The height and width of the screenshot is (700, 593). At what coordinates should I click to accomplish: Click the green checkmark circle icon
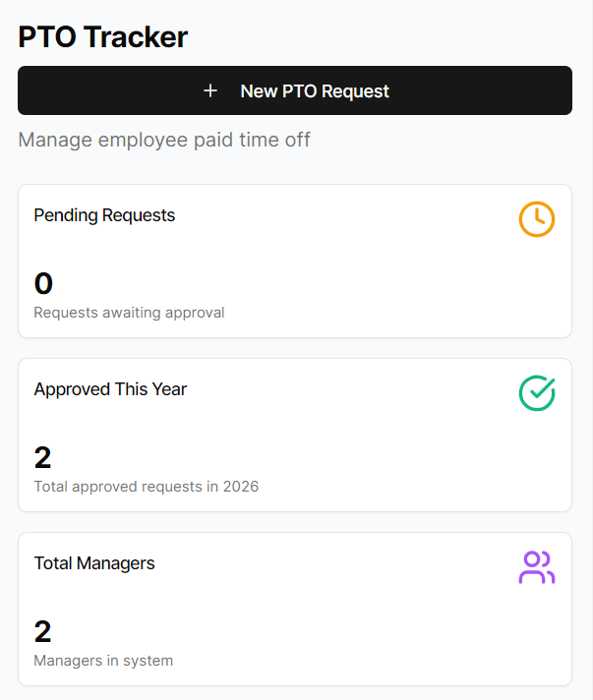tap(536, 393)
